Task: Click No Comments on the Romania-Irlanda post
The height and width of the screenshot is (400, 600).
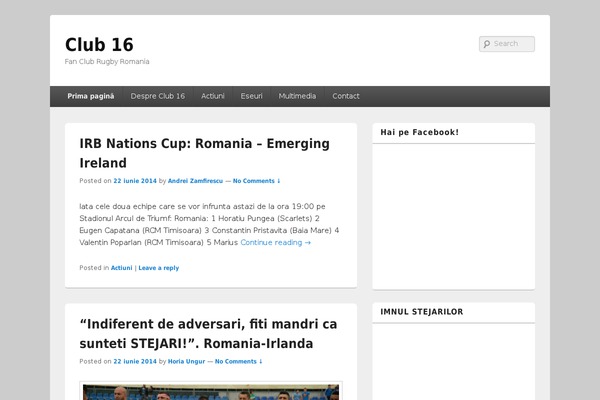Action: click(238, 362)
